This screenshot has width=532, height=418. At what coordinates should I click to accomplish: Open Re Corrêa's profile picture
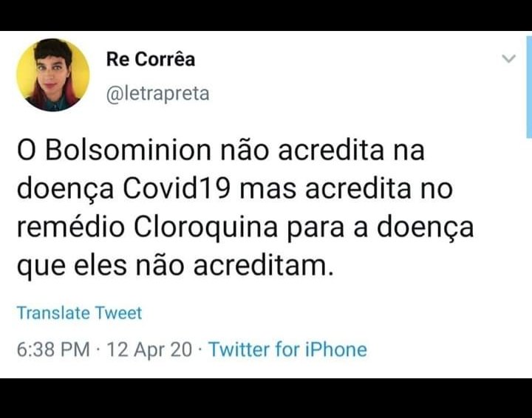click(x=53, y=75)
